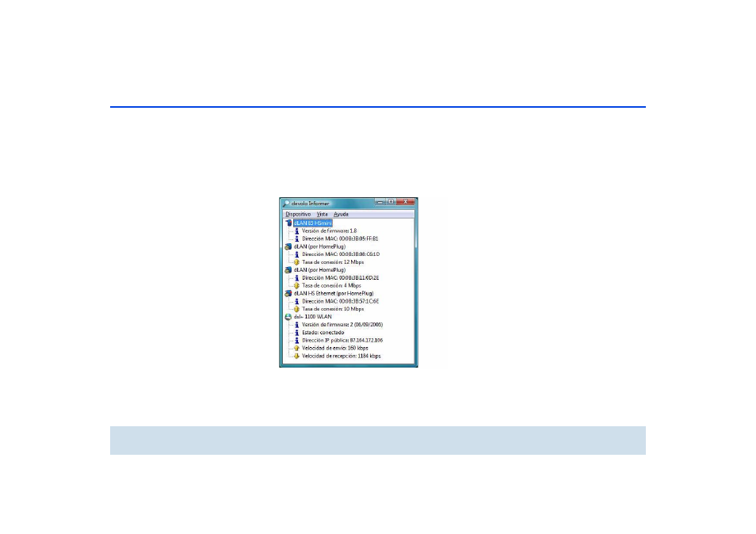Click the dLAN HS Ethernet device icon

(x=288, y=293)
